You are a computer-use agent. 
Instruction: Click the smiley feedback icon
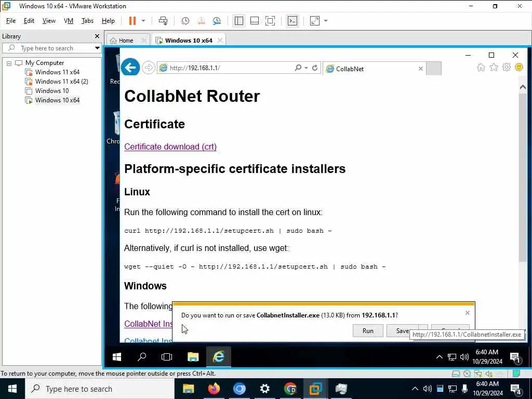[x=519, y=67]
